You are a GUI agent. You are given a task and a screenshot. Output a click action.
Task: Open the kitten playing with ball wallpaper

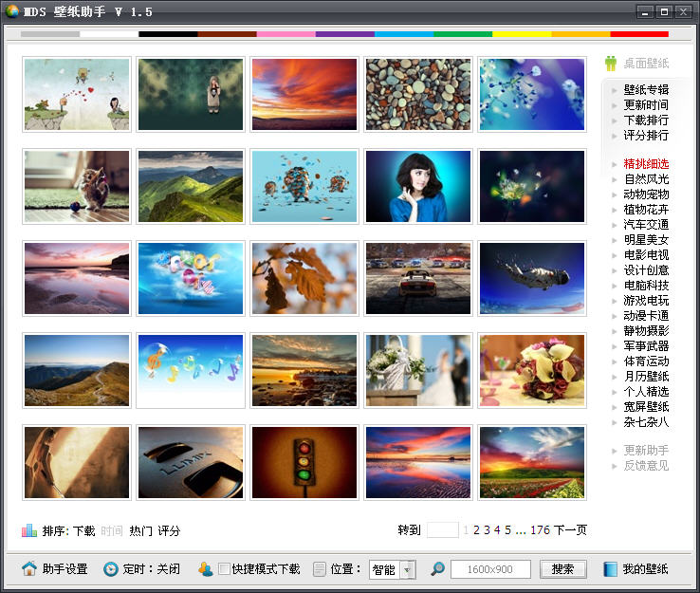point(77,186)
